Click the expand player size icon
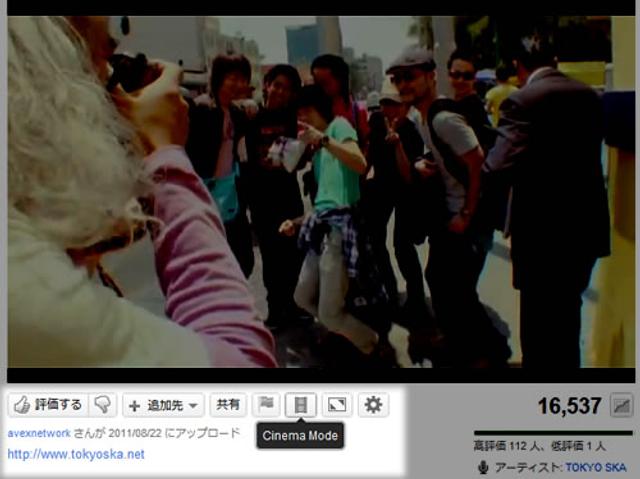The height and width of the screenshot is (479, 640). coord(337,405)
